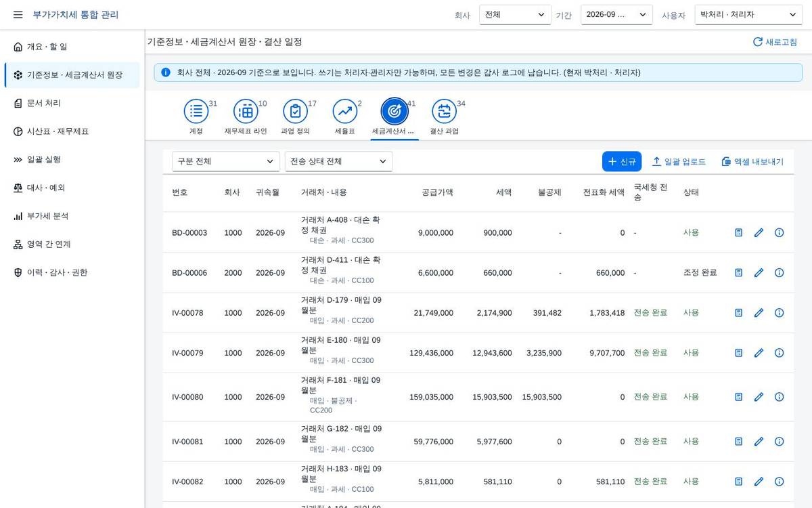Select the 세금계산서 round tab icon
The height and width of the screenshot is (508, 812).
394,111
